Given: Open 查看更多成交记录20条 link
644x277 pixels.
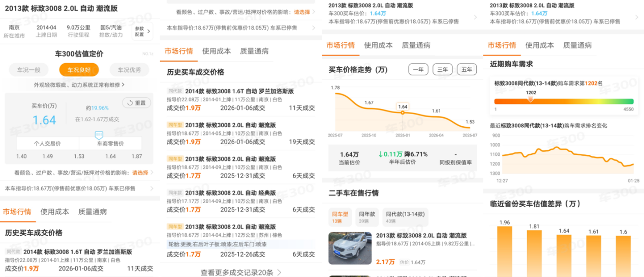Looking at the screenshot, I should tap(241, 272).
